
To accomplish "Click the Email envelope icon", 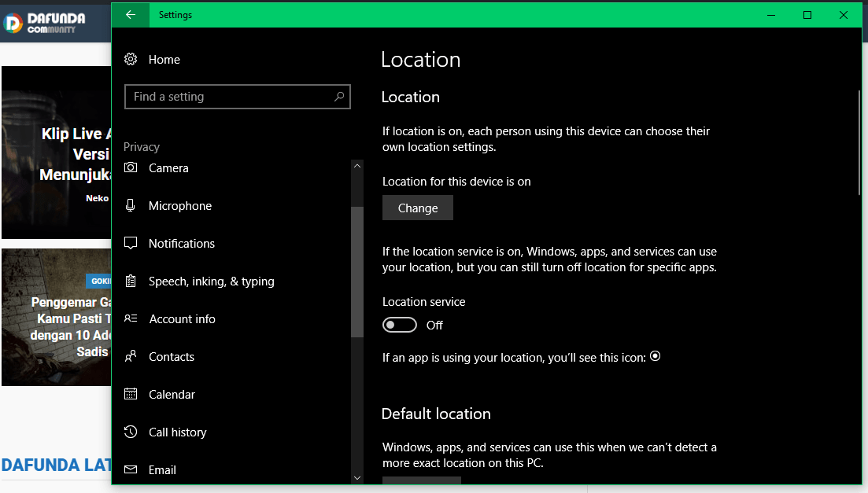I will click(x=131, y=470).
